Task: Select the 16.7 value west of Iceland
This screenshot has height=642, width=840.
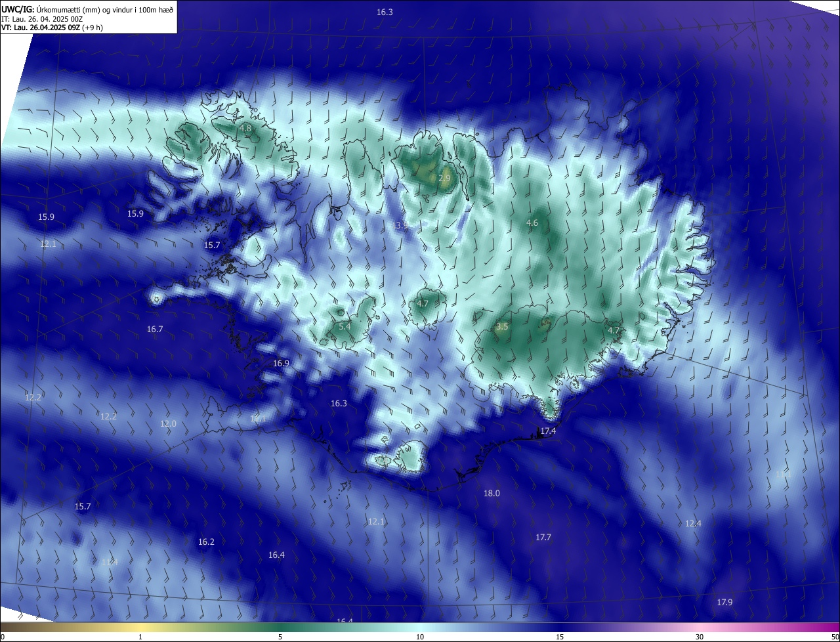Action: click(155, 330)
